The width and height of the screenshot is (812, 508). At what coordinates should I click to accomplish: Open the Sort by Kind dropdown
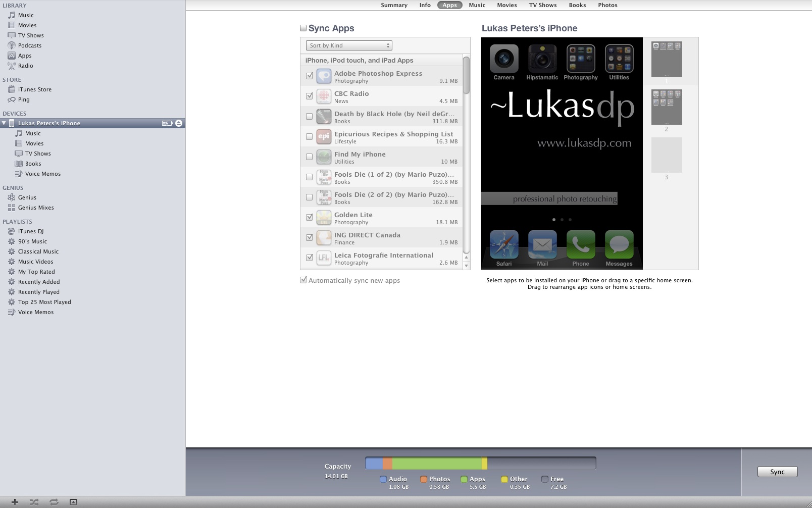349,45
